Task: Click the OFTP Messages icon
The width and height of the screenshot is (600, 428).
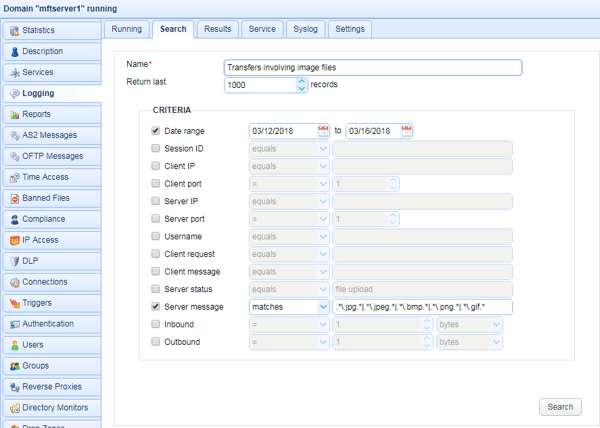Action: pyautogui.click(x=15, y=156)
